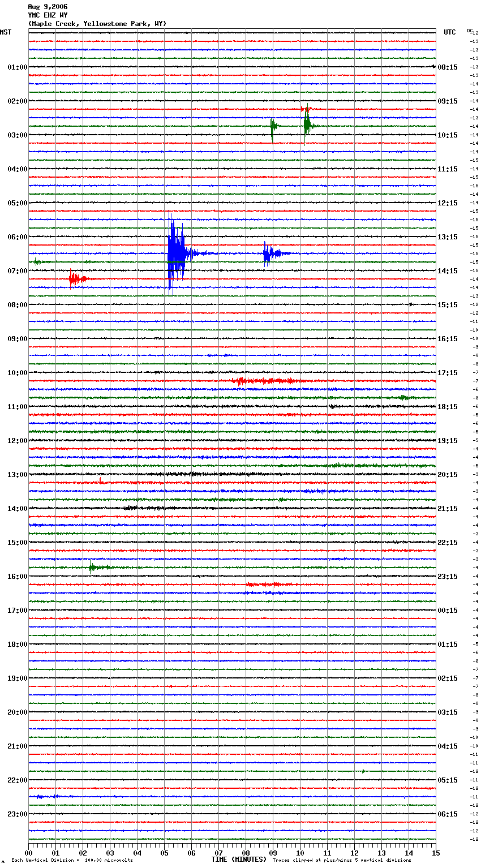Click minute tick label "05" on bottom axis
This screenshot has width=481, height=868.
[x=164, y=853]
